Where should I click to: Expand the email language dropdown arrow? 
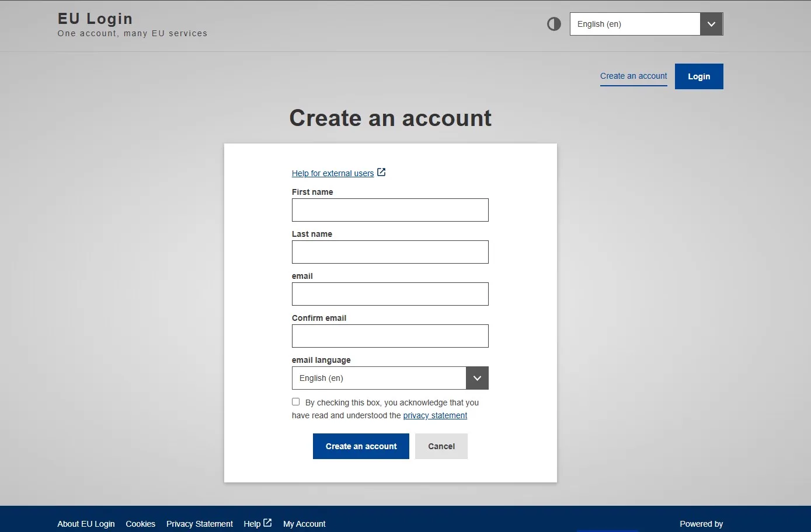[477, 378]
